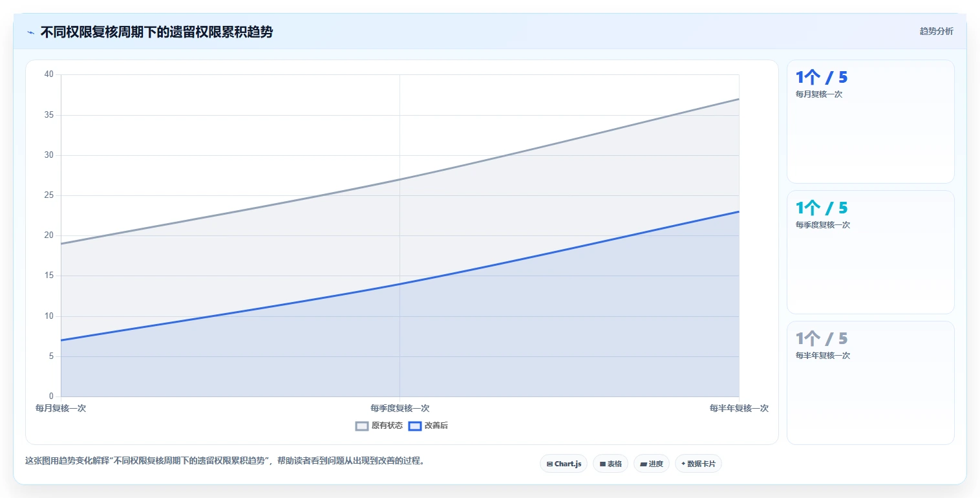Click the y-axis value 30

pos(49,155)
